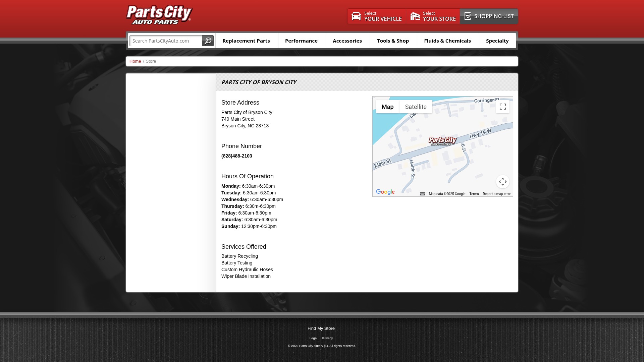This screenshot has height=362, width=644.
Task: Open the Replacement Parts menu
Action: tap(246, 41)
